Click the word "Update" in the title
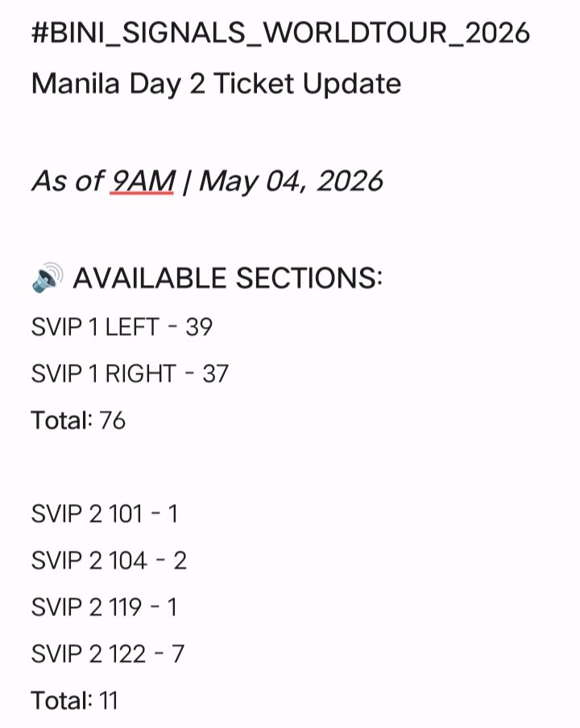The image size is (580, 728). click(x=352, y=85)
